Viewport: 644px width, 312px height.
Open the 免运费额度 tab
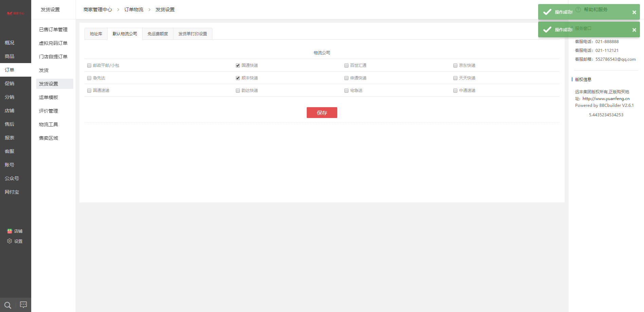[x=158, y=34]
